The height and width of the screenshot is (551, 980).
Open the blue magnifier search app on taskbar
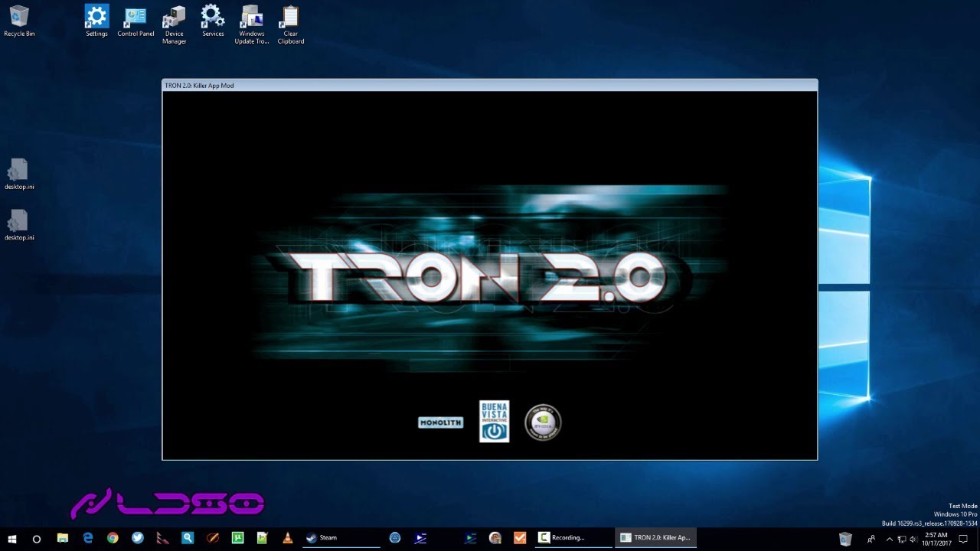pos(188,538)
